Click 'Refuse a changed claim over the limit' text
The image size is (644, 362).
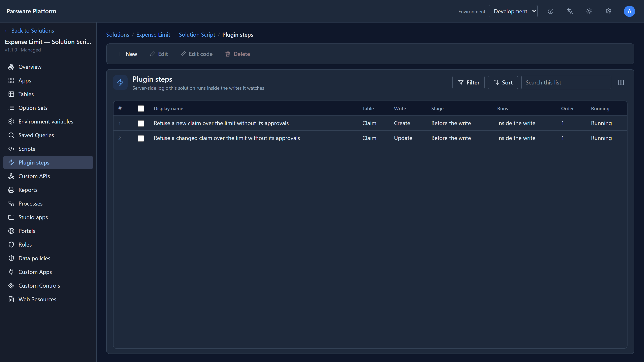[x=227, y=138]
